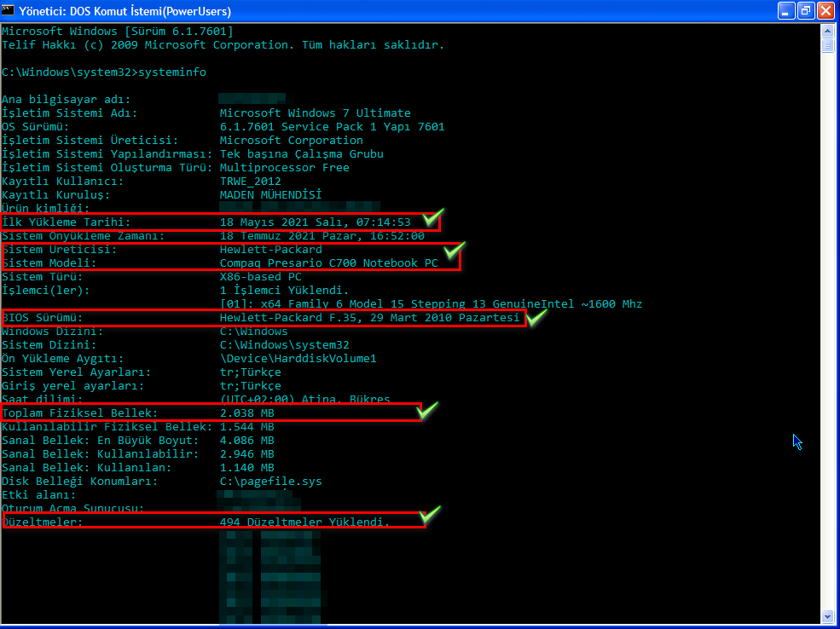Viewport: 840px width, 629px height.
Task: Click virtual memory max '4.086 MB'
Action: 247,441
